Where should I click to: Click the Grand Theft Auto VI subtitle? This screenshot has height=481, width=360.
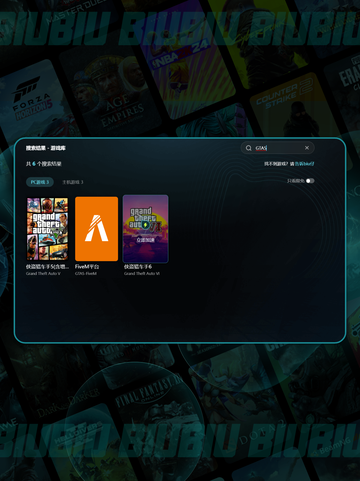coord(142,273)
